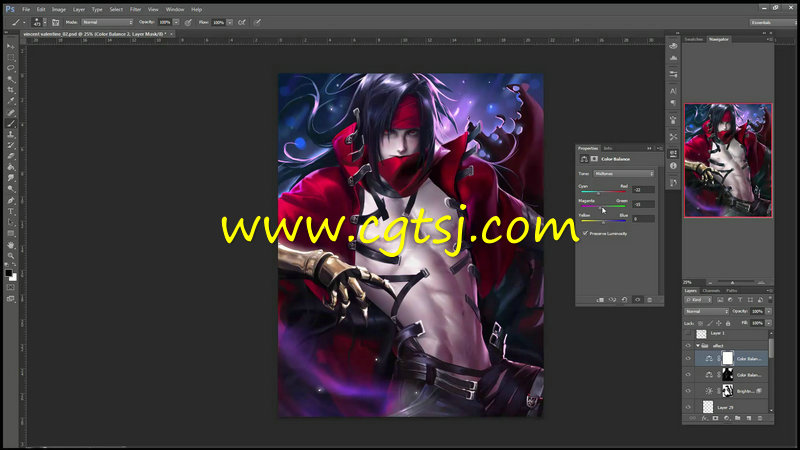Lock all icon in Layers lock row
The height and width of the screenshot is (450, 800).
click(x=728, y=323)
